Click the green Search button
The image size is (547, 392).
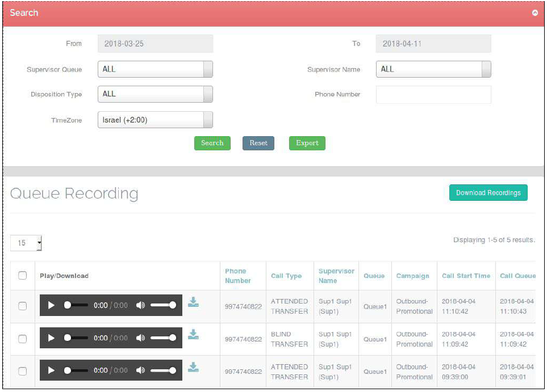212,143
